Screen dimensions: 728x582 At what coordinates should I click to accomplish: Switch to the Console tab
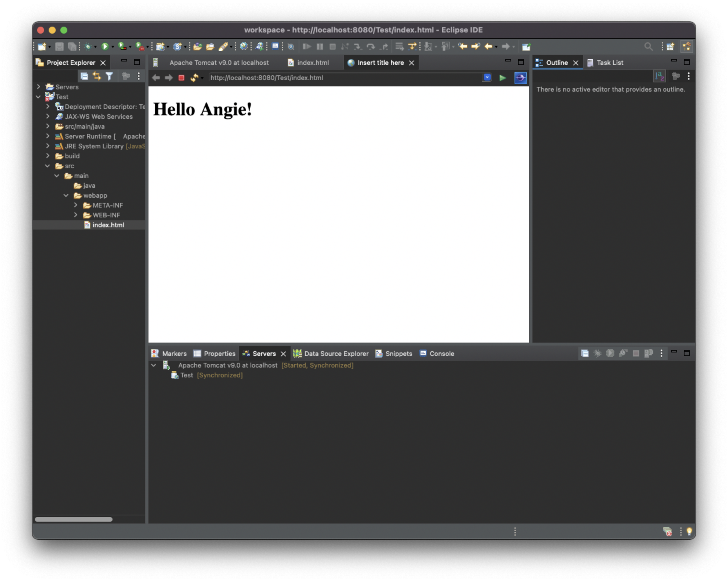click(441, 354)
